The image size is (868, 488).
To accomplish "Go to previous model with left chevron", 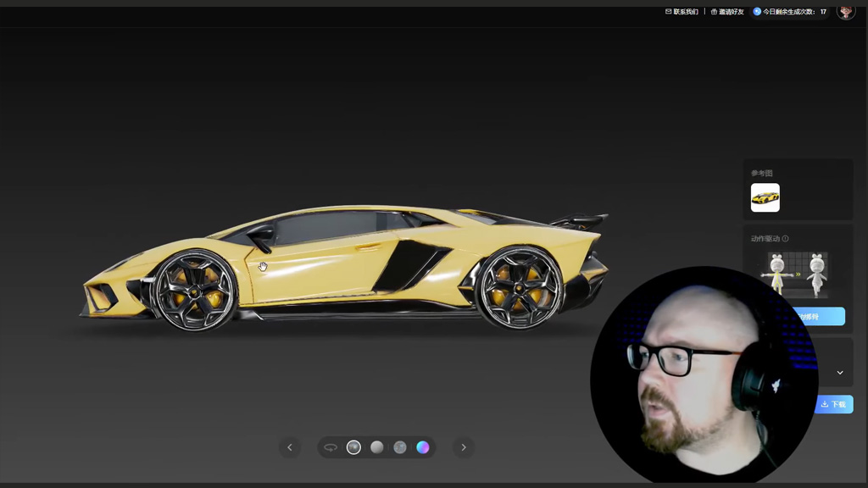I will [290, 447].
